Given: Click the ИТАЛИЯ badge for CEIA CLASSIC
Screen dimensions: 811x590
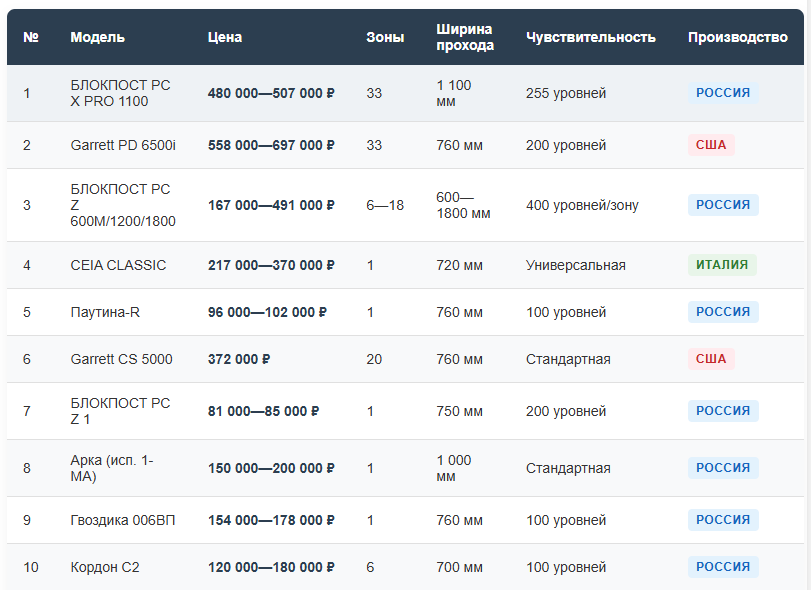Looking at the screenshot, I should (722, 265).
